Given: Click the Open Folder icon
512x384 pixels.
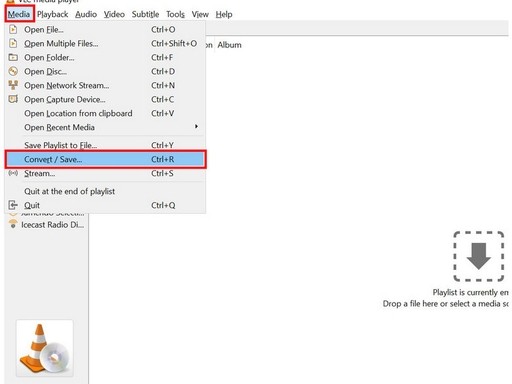Looking at the screenshot, I should (x=13, y=57).
